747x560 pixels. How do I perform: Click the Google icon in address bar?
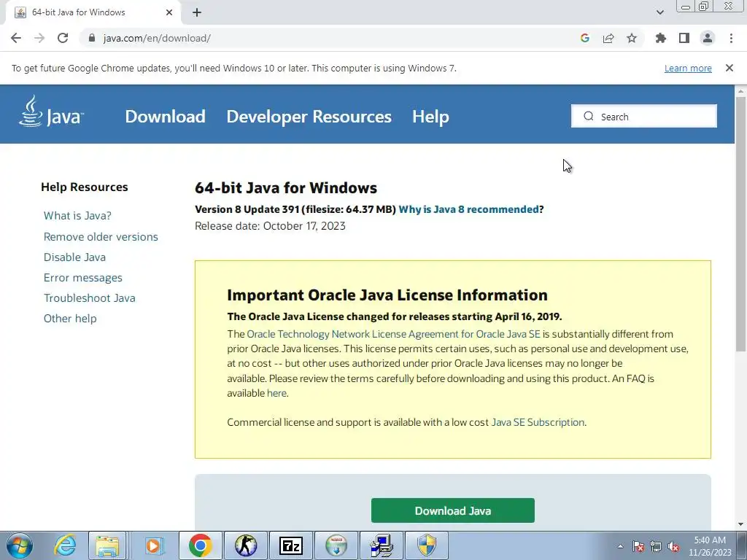coord(585,38)
